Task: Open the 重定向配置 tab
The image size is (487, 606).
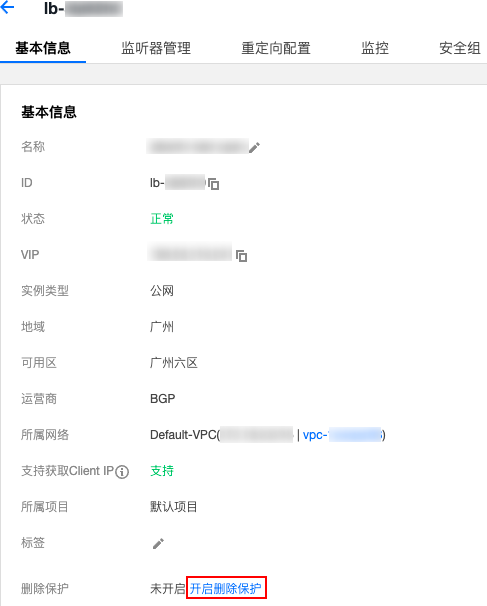Action: [276, 48]
